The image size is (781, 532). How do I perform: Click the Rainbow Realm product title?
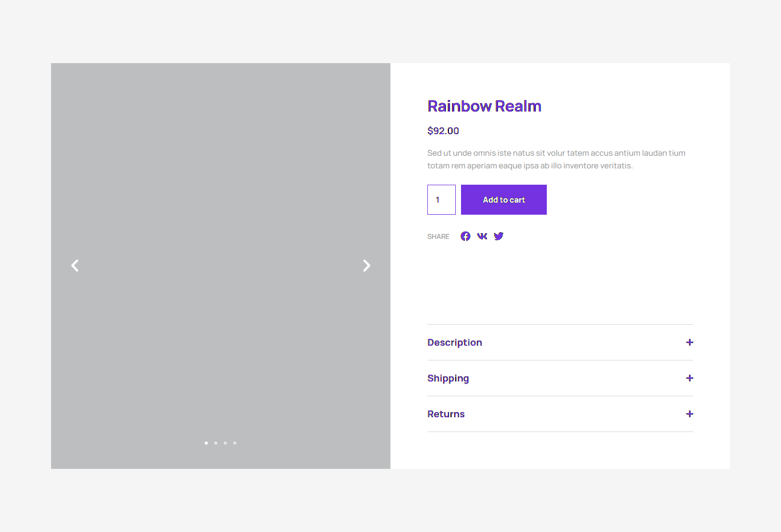(484, 106)
